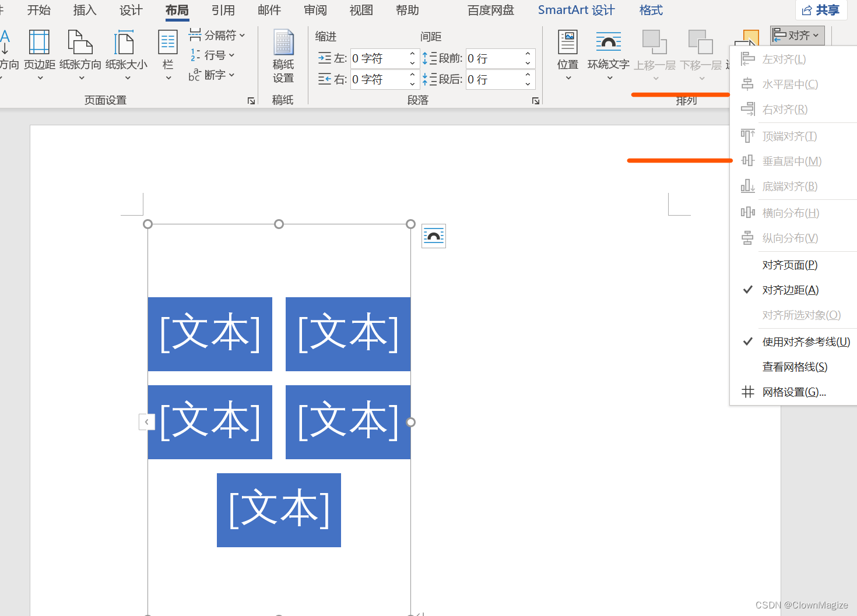Viewport: 857px width, 616px height.
Task: Switch to the 开始 tab
Action: [x=39, y=10]
